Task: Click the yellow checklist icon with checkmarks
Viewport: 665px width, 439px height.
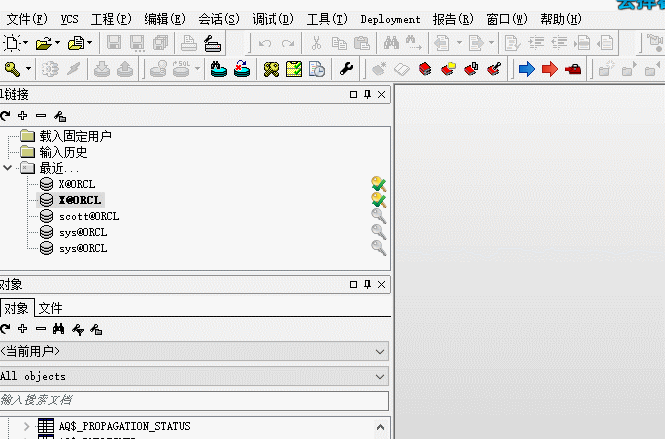Action: [x=294, y=69]
